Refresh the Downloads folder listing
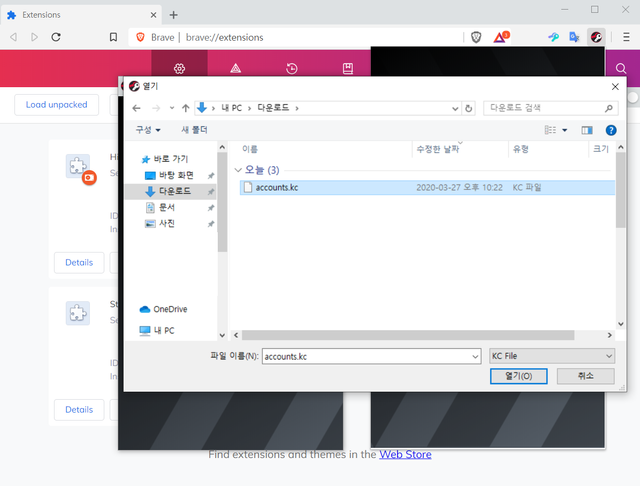640x486 pixels. click(469, 108)
